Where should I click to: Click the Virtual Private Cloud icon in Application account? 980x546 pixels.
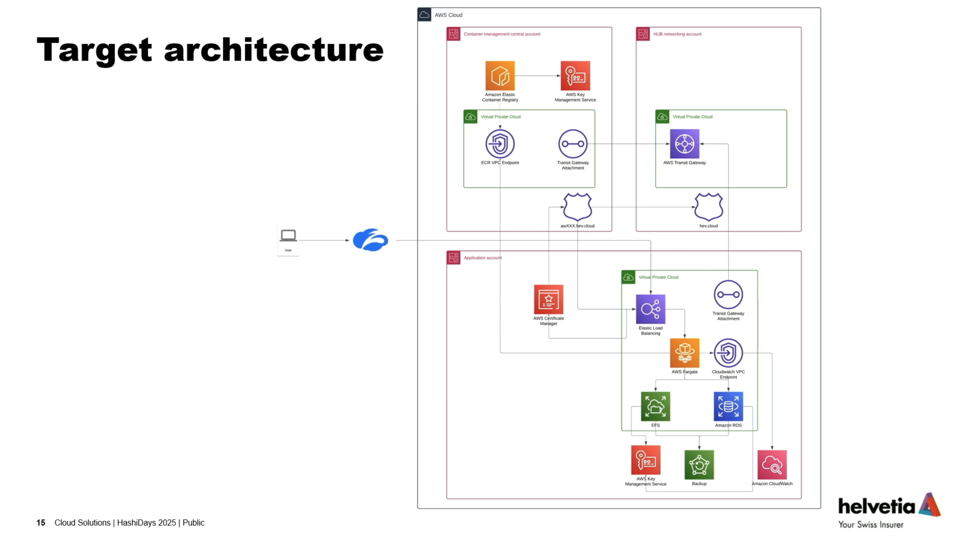tap(629, 277)
